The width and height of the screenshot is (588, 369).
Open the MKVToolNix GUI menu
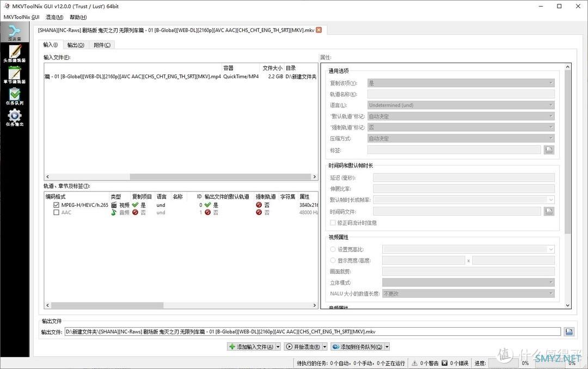click(21, 17)
